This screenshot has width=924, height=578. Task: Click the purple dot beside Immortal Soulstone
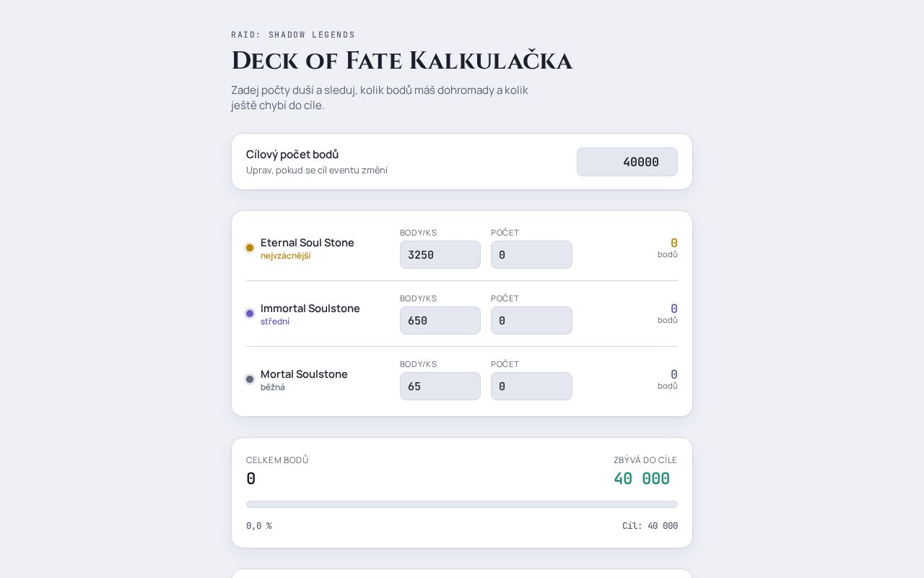pos(250,314)
